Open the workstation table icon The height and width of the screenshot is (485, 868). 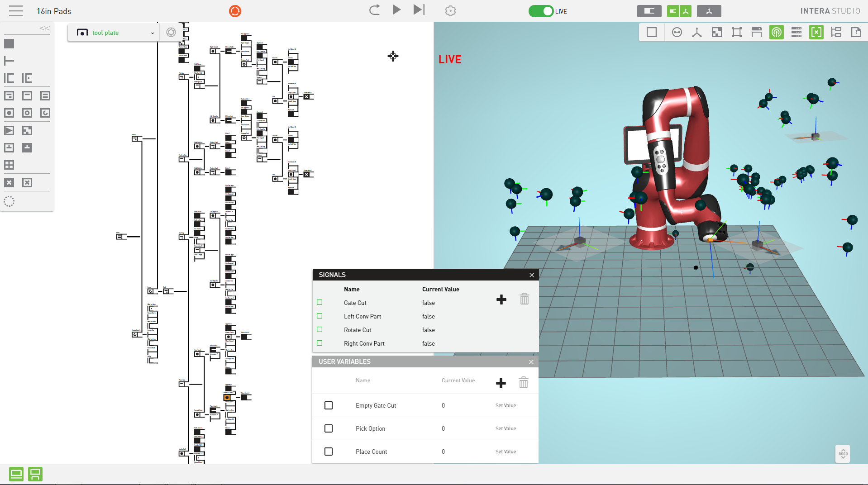click(x=757, y=32)
